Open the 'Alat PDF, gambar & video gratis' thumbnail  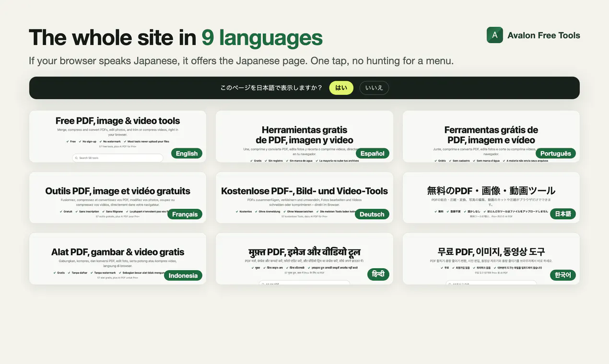(x=117, y=259)
